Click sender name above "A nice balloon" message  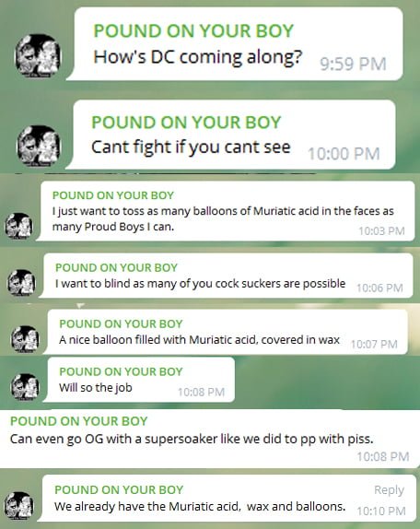(121, 323)
